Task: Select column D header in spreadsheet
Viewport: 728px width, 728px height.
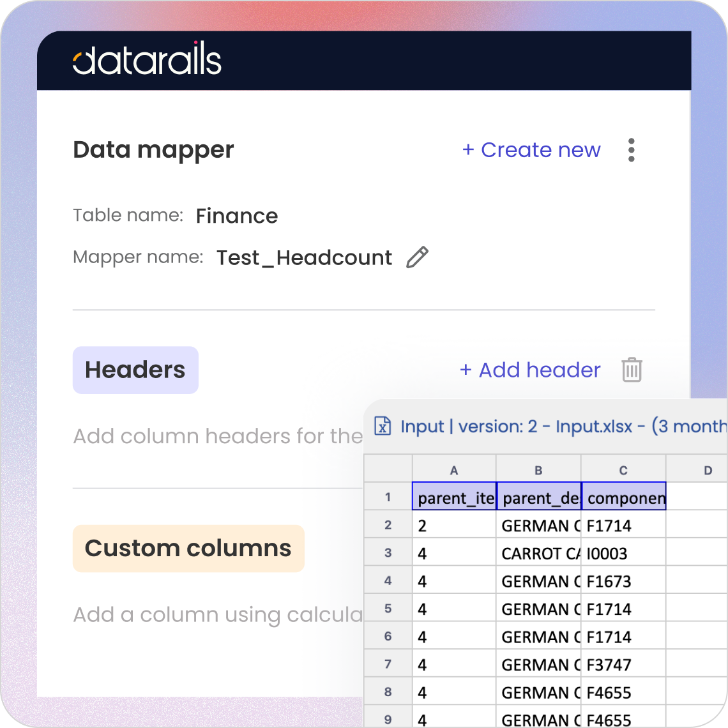Action: [x=697, y=470]
